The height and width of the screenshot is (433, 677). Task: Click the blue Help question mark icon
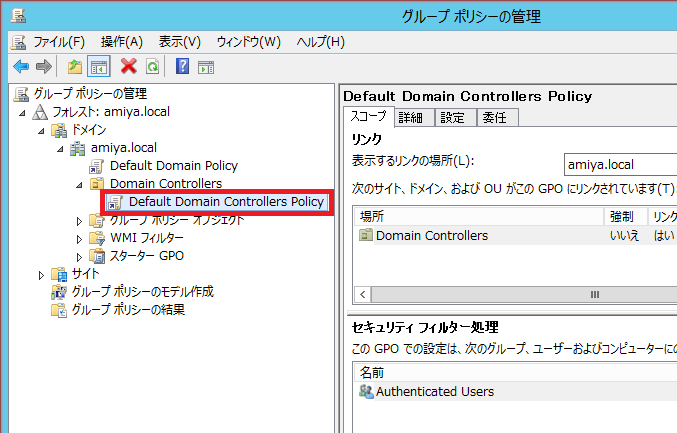[182, 66]
